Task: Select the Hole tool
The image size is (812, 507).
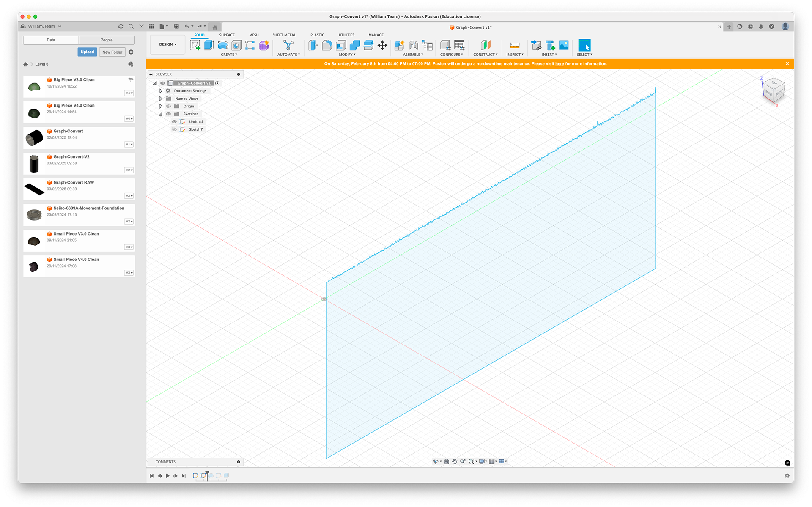Action: click(x=236, y=45)
